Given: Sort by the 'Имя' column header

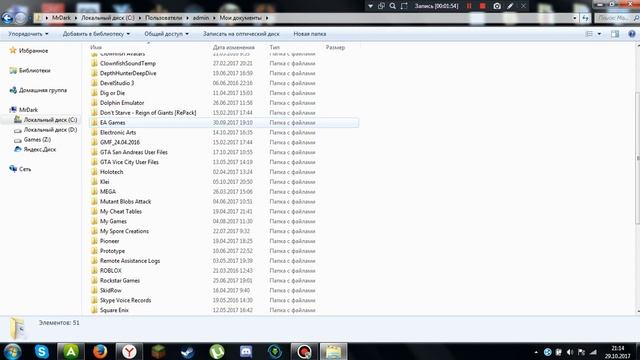Looking at the screenshot, I should (96, 47).
